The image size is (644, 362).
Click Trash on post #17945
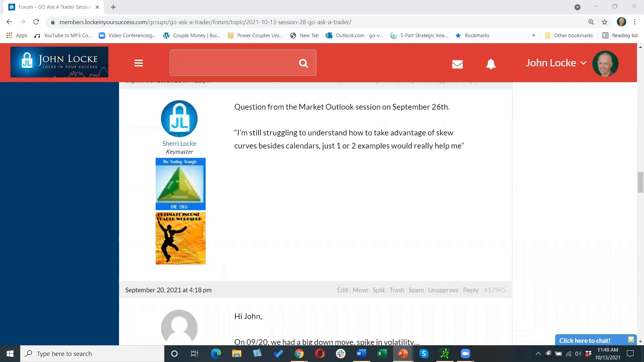click(396, 290)
